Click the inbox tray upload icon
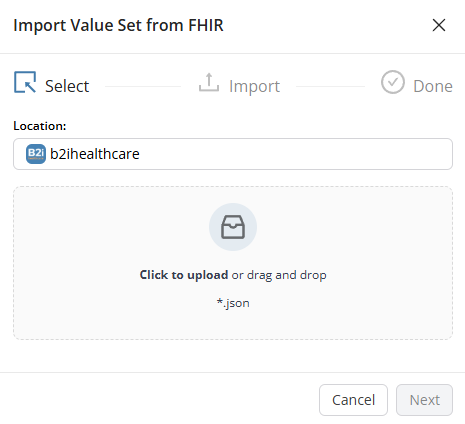The image size is (465, 424). tap(233, 227)
